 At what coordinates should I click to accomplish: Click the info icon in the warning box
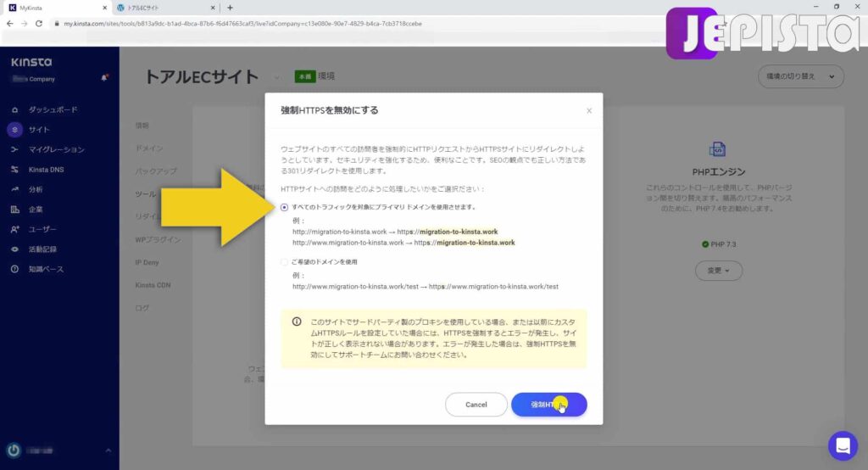coord(297,322)
